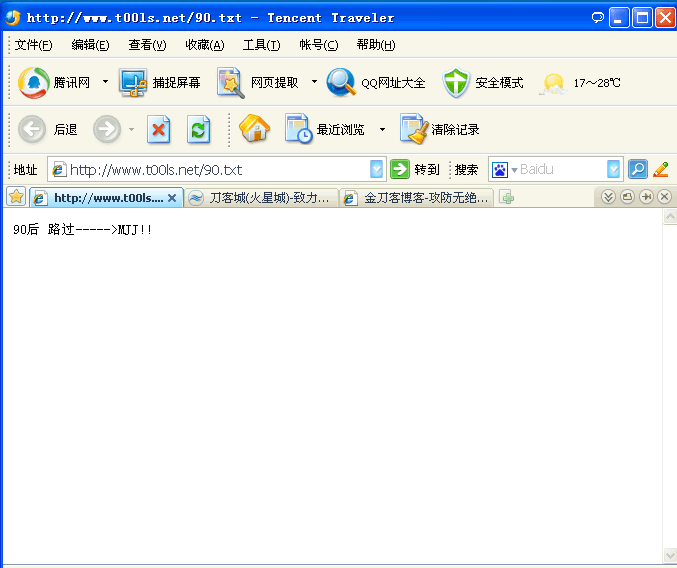Viewport: 677px width, 568px height.
Task: Click the forward arrow button
Action: 107,129
